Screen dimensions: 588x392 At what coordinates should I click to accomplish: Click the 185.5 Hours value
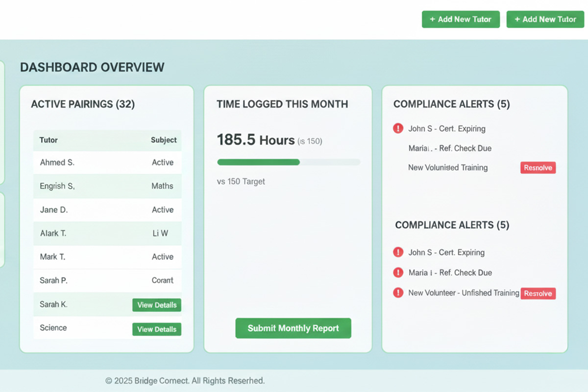point(256,140)
